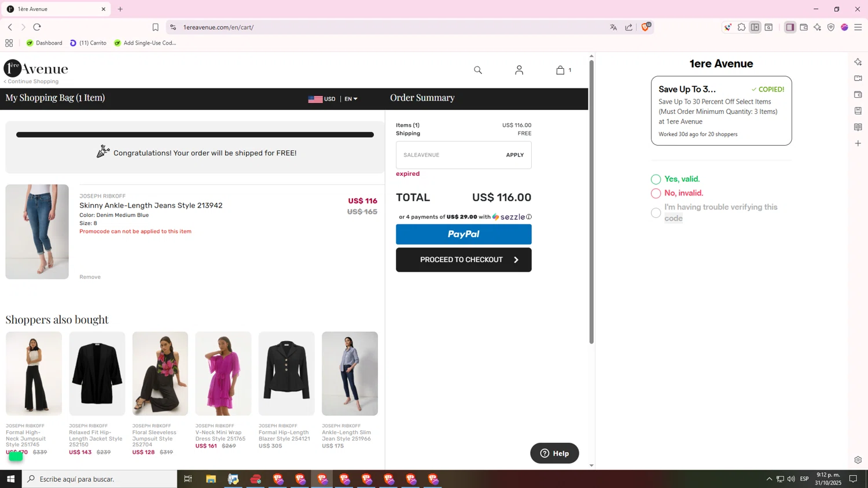The height and width of the screenshot is (488, 868).
Task: Click the 'Save Up To 3...' coupon card
Action: tap(721, 110)
